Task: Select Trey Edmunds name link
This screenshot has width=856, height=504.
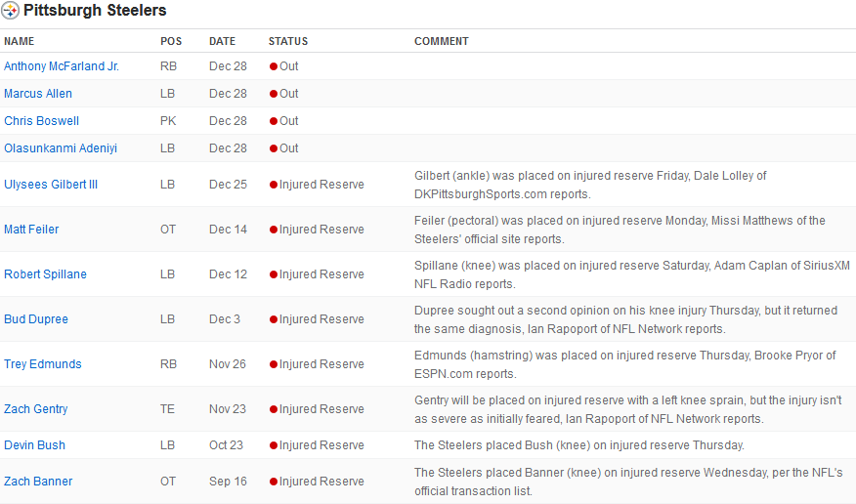Action: click(43, 363)
